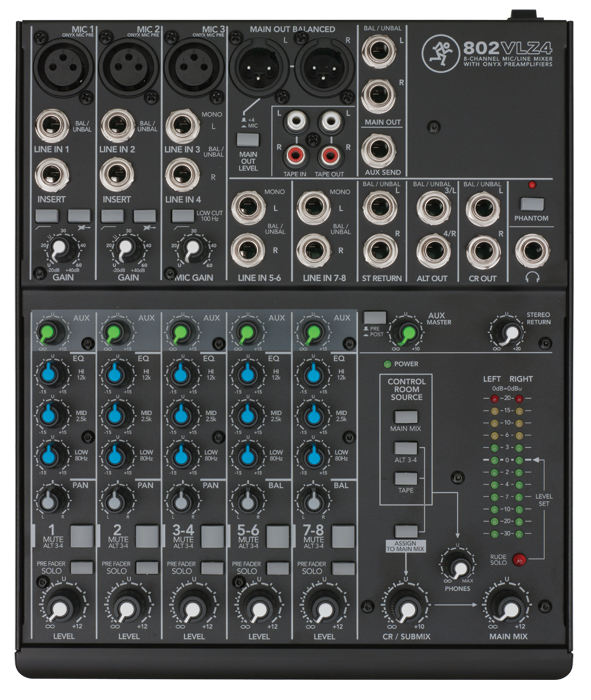Toggle channel 3 LOW CUT 100 Hz switch
The image size is (591, 700).
183,216
